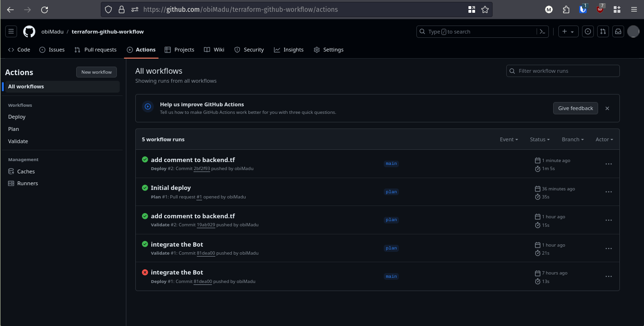The image size is (644, 326).
Task: Expand the Event filter dropdown
Action: pos(509,139)
